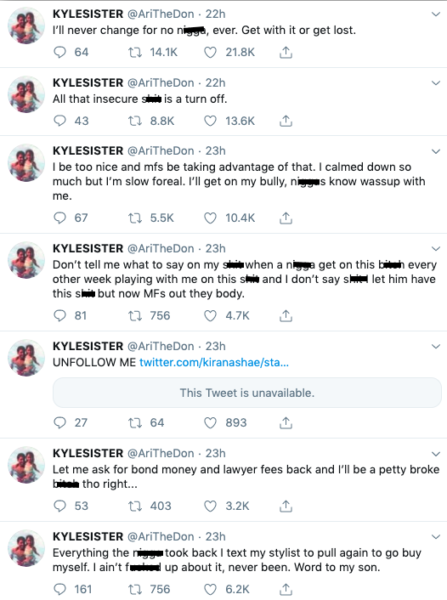Expand the menu chevron on the insecure tweet
Screen dimensions: 447x600
coord(436,83)
